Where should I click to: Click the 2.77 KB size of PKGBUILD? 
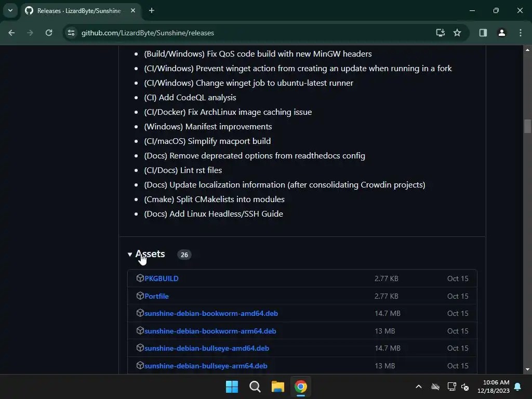[386, 278]
